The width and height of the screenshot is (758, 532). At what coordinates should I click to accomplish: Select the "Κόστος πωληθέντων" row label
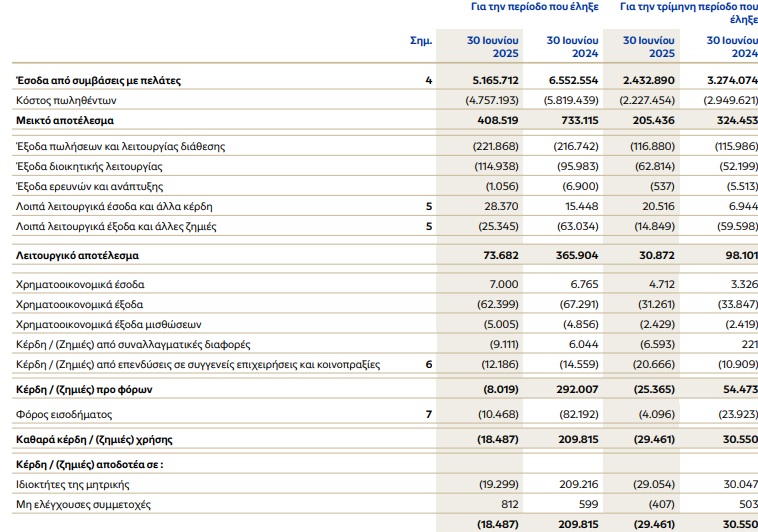click(x=67, y=100)
